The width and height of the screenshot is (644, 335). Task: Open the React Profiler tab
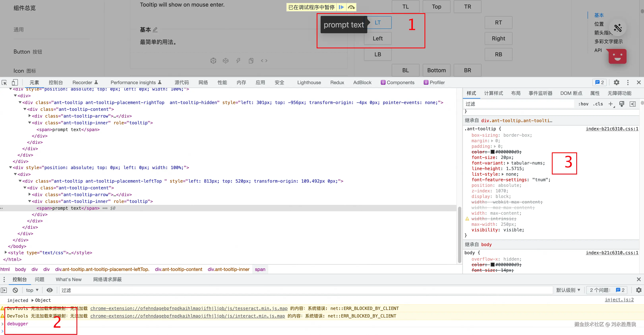pyautogui.click(x=434, y=82)
